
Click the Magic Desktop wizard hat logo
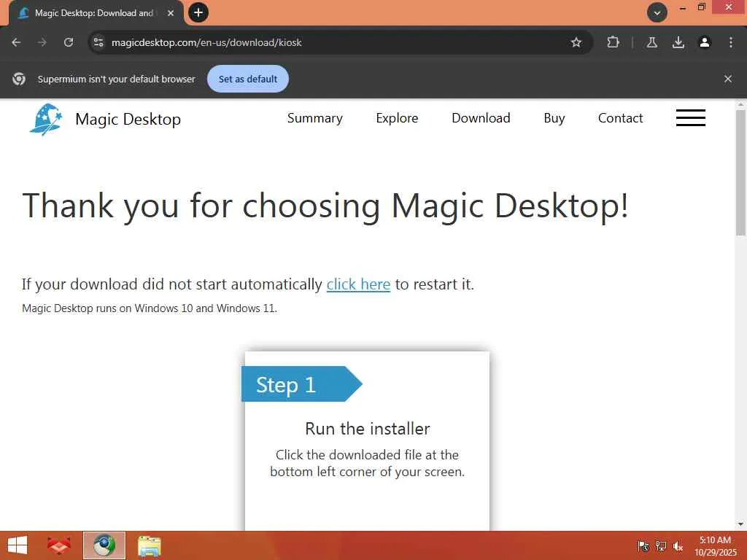point(46,119)
